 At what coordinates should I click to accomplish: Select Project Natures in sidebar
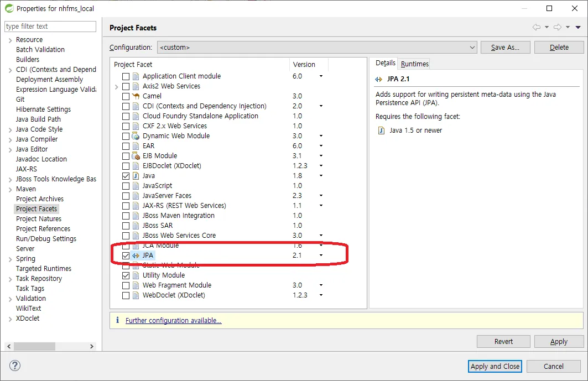(x=39, y=218)
